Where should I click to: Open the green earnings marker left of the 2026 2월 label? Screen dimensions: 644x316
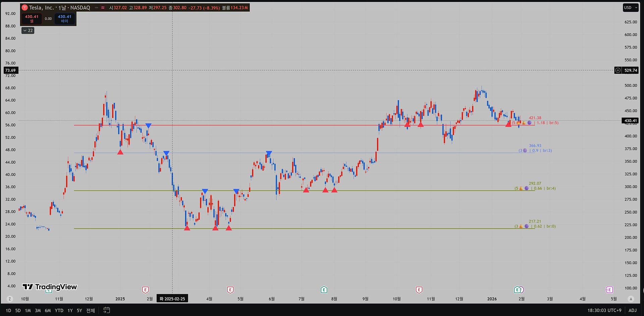click(x=517, y=289)
